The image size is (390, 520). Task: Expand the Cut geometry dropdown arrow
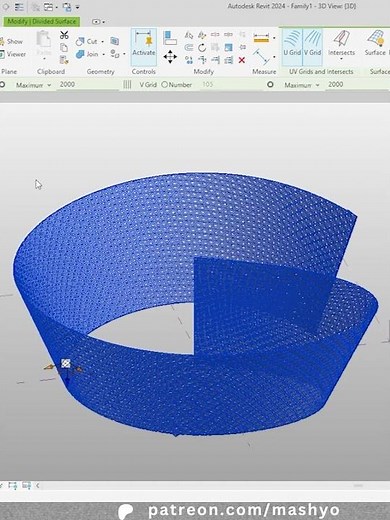103,42
